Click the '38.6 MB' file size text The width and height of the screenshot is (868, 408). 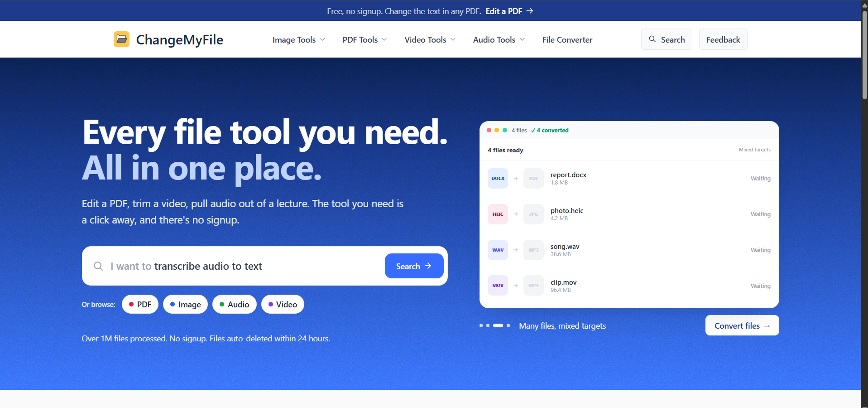pyautogui.click(x=561, y=254)
